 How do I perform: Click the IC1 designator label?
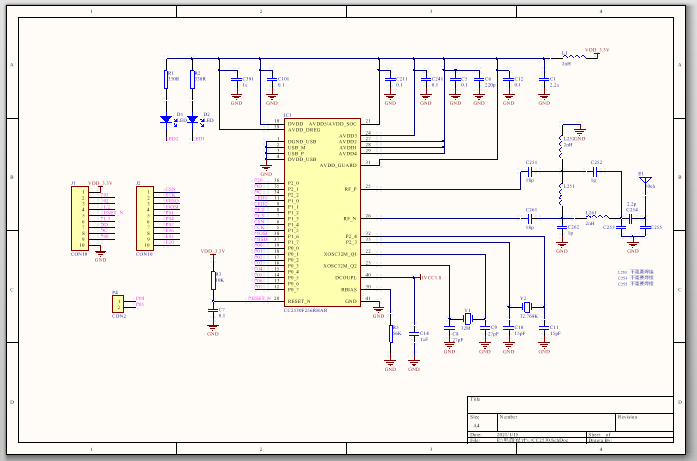point(288,115)
